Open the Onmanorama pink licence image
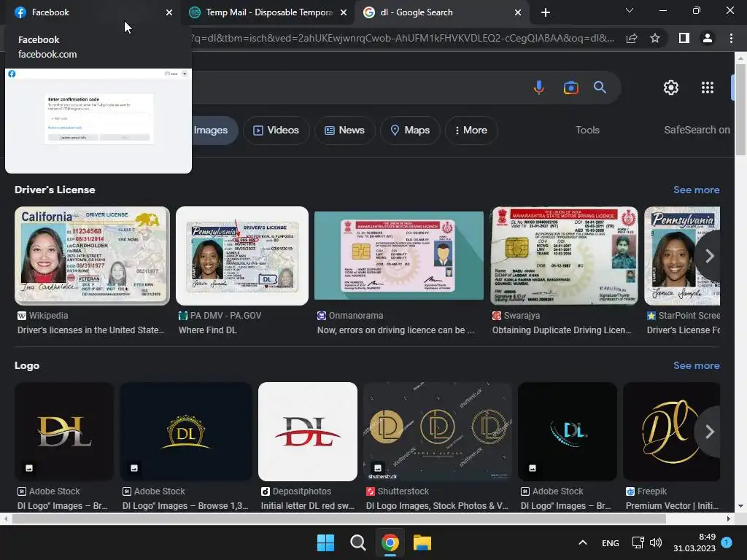 tap(399, 256)
